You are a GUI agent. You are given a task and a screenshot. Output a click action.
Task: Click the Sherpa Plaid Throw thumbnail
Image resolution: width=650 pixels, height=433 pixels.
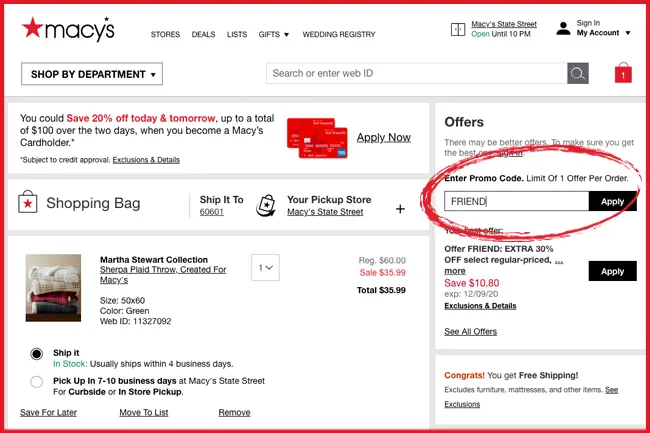53,287
